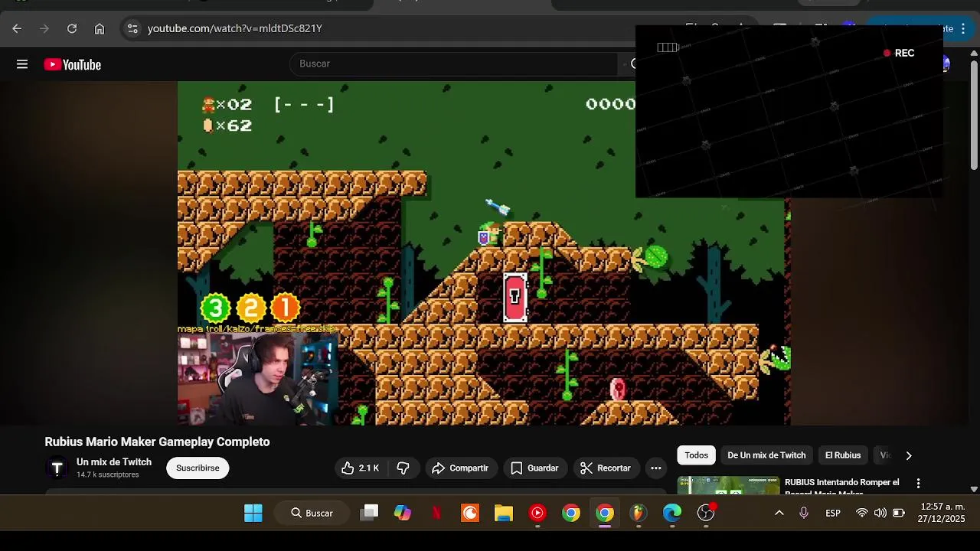The width and height of the screenshot is (980, 551).
Task: Select the Todos filter chip
Action: click(x=697, y=455)
